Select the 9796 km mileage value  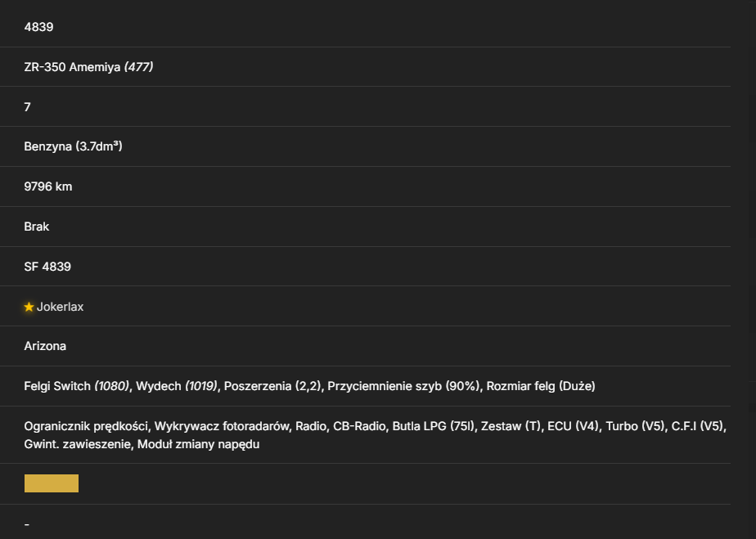click(48, 186)
